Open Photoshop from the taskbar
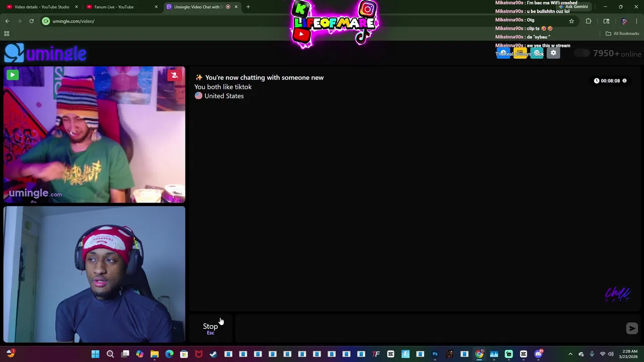Screen dimensions: 644x362 tap(435, 354)
